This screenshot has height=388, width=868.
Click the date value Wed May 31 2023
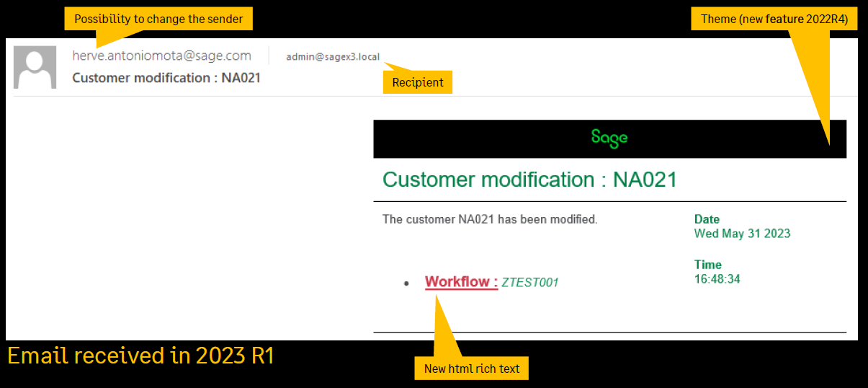742,234
